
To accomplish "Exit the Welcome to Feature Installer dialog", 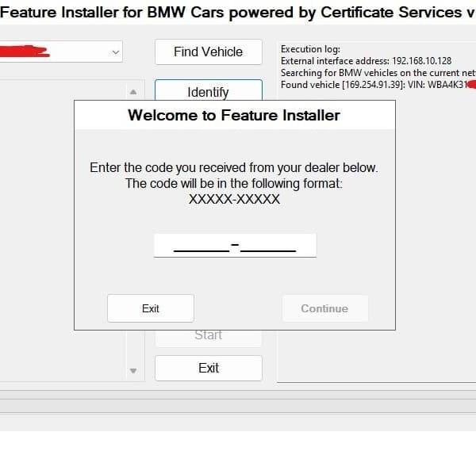I will pos(151,308).
